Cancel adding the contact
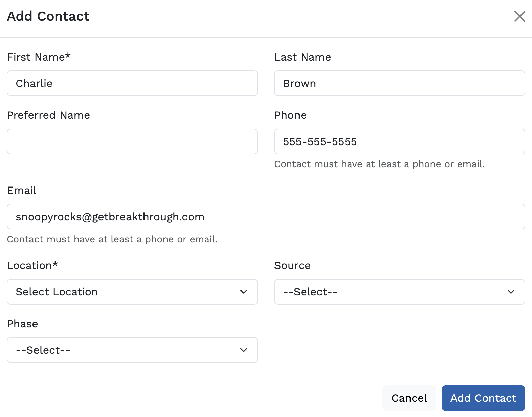 click(409, 398)
